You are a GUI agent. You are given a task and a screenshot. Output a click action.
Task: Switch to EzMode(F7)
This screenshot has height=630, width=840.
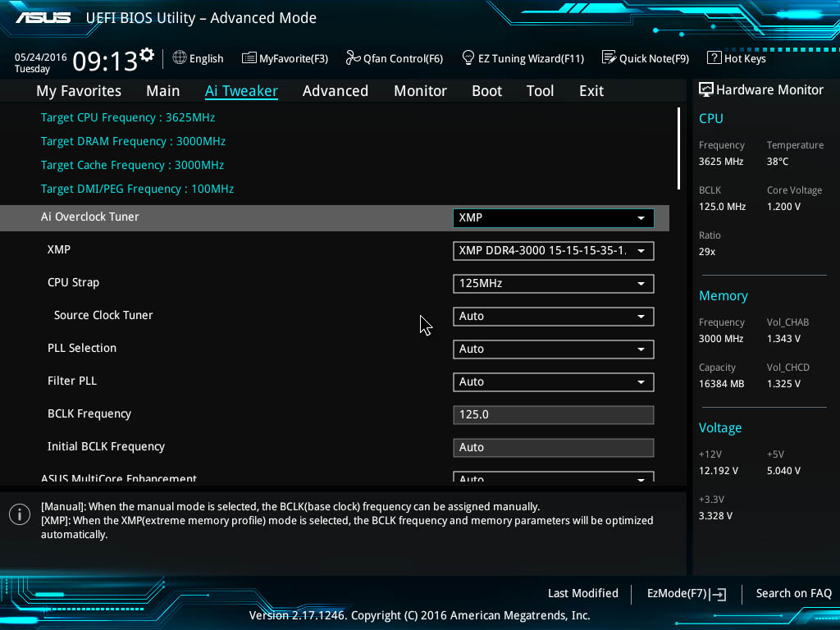687,594
